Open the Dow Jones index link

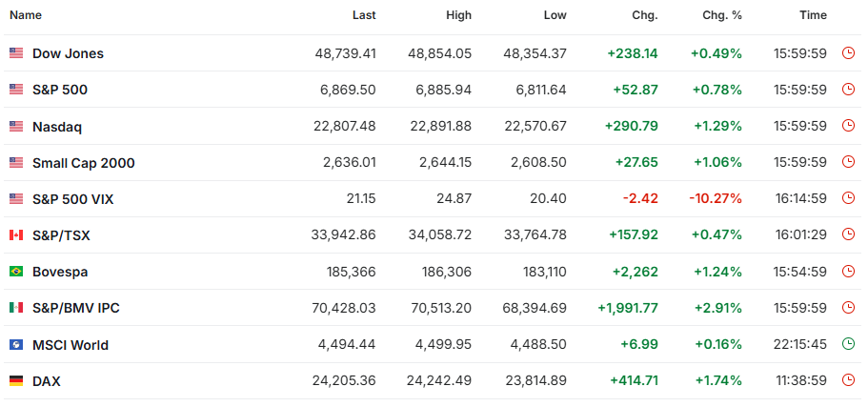click(x=68, y=53)
